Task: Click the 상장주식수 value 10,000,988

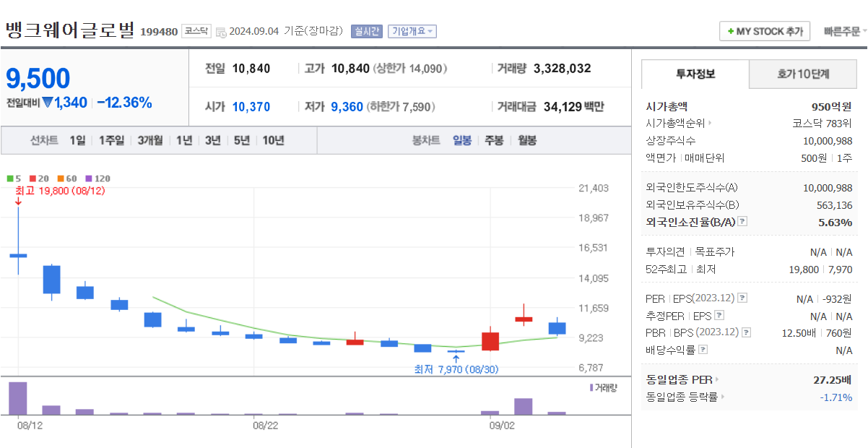Action: pos(828,140)
